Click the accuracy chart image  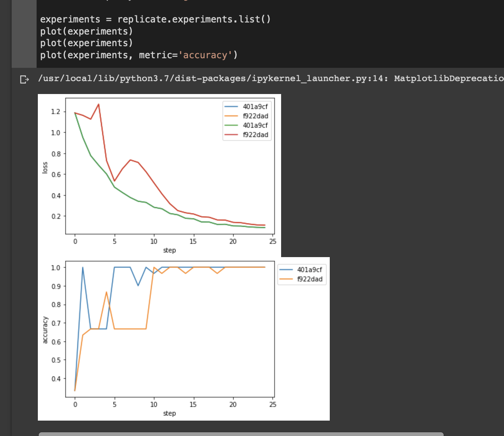tap(183, 339)
